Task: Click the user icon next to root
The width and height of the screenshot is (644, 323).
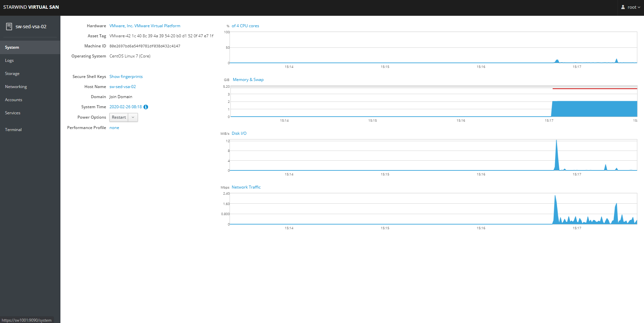Action: coord(623,7)
